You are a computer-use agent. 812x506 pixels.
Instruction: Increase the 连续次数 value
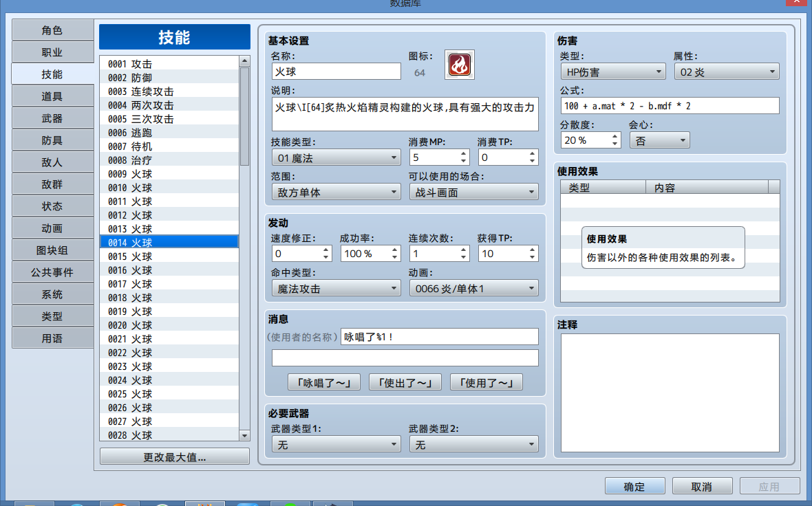click(x=464, y=250)
